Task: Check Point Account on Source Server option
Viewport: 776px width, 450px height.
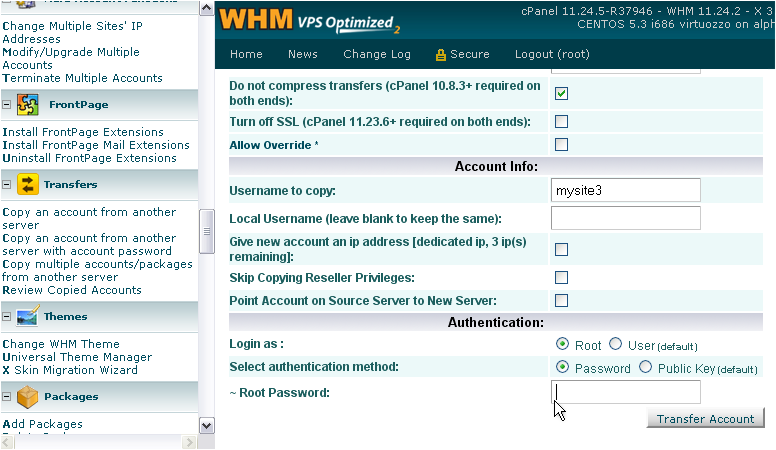Action: (x=561, y=300)
